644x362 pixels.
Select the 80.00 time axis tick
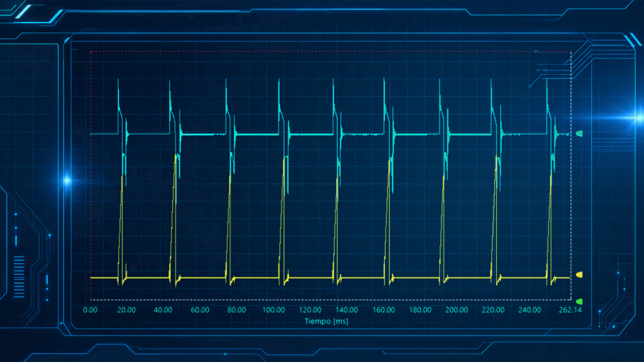pos(236,310)
